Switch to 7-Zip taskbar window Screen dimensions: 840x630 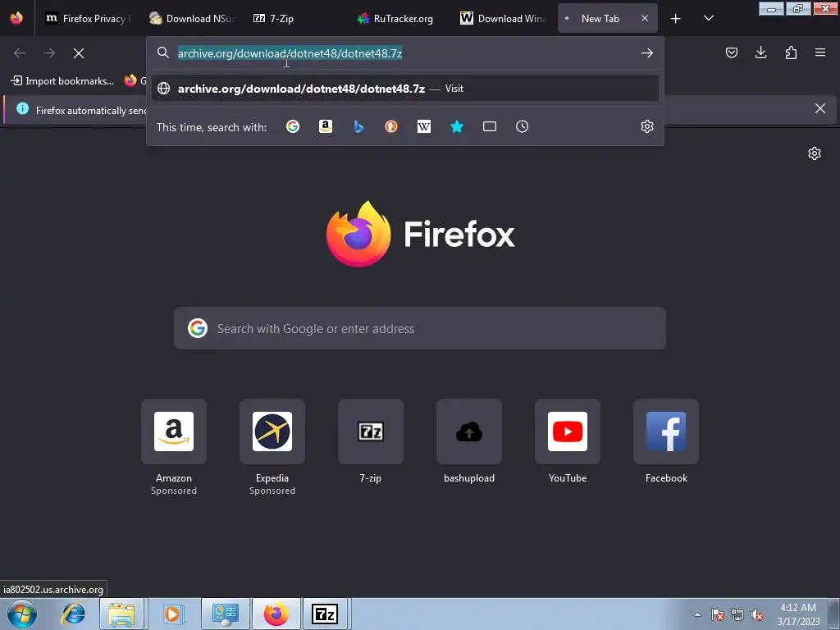point(325,614)
